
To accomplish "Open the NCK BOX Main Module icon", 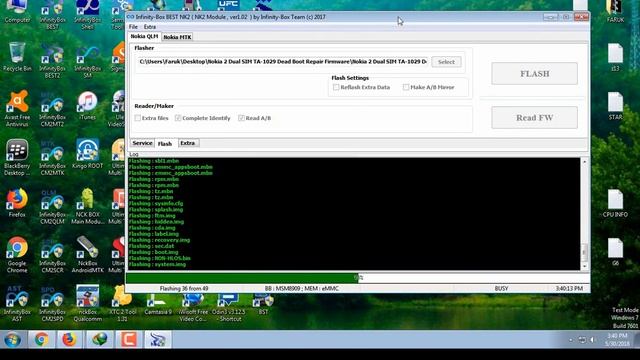I will tap(87, 207).
